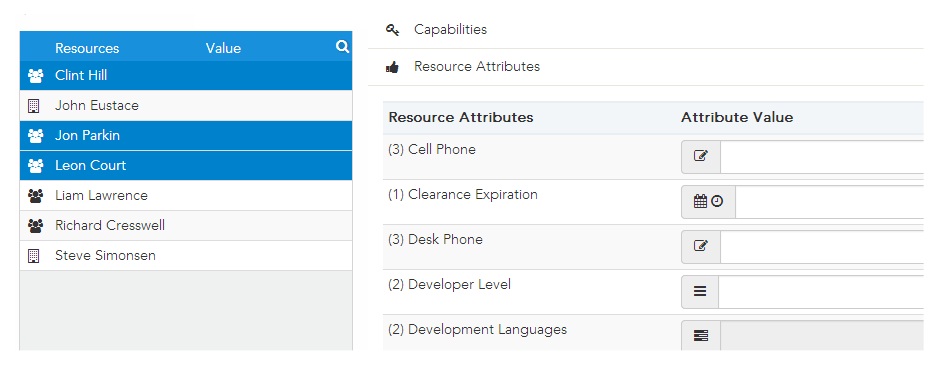Click the group icon next to Clint Hill
The image size is (940, 367).
35,76
